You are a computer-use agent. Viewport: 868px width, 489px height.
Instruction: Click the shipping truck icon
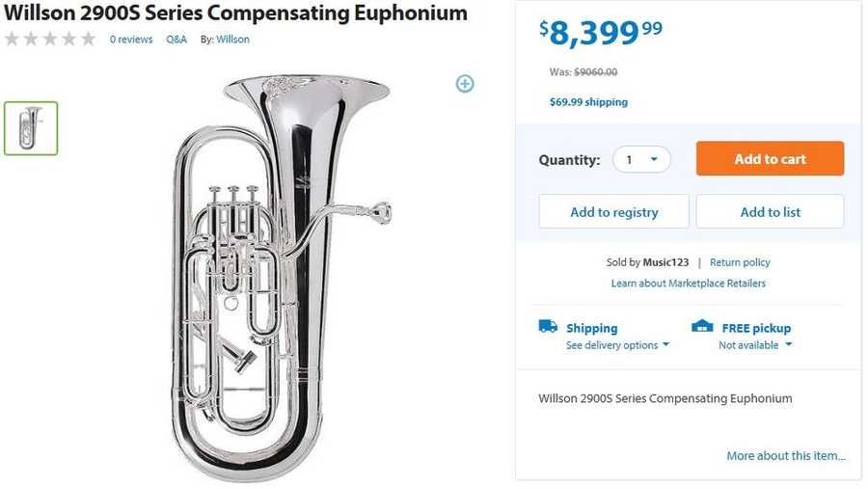(x=548, y=327)
